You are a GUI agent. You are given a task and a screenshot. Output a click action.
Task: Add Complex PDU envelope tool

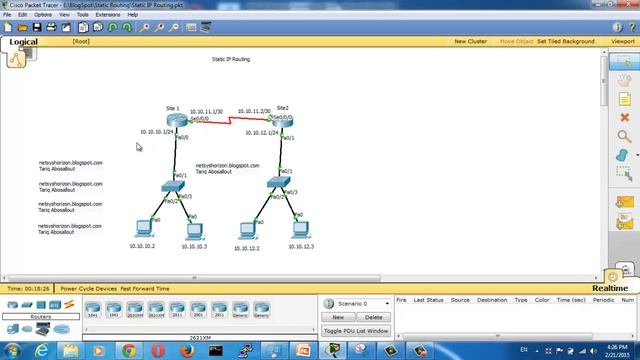[624, 222]
